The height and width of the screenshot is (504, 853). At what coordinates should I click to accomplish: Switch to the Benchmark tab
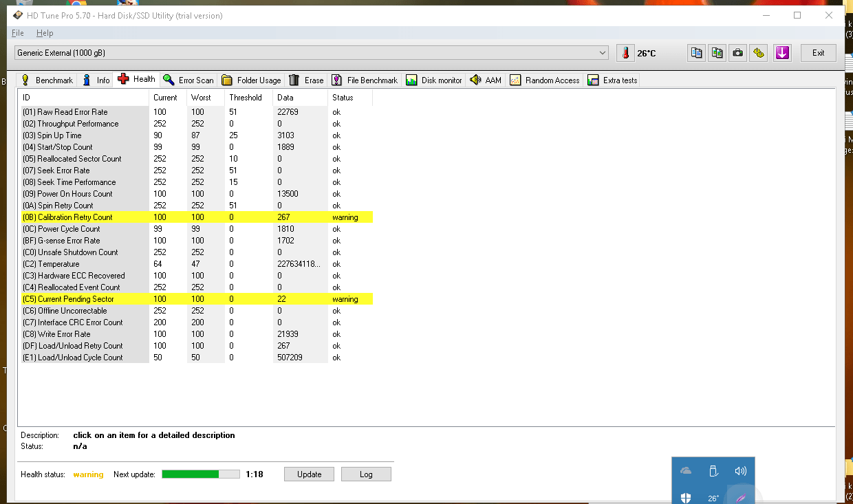tap(47, 80)
